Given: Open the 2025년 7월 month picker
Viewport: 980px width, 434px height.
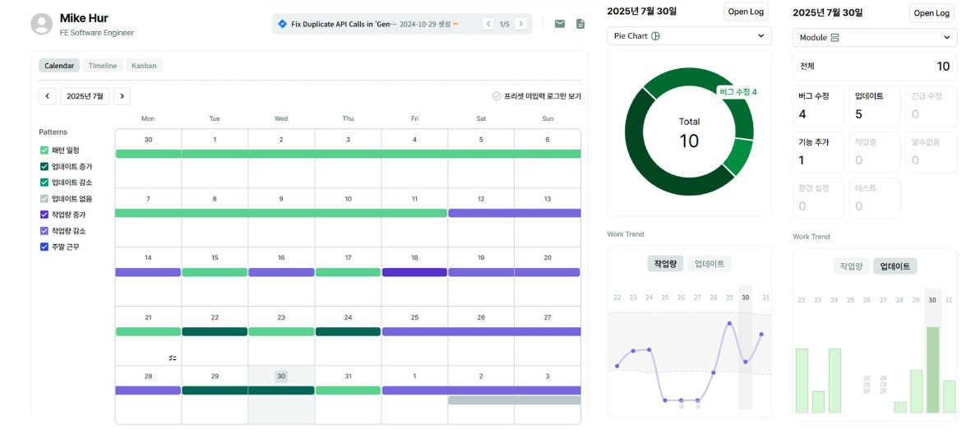Looking at the screenshot, I should (85, 96).
